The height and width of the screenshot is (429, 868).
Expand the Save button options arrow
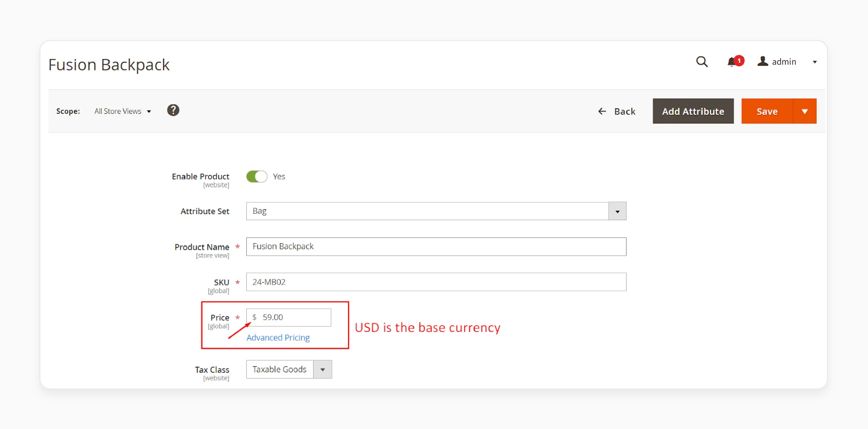click(x=805, y=111)
